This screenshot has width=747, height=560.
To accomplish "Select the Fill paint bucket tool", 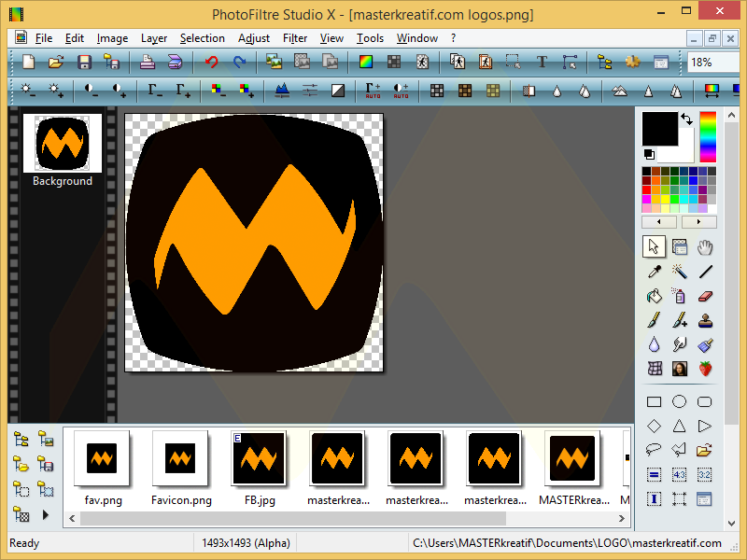I will [x=655, y=296].
